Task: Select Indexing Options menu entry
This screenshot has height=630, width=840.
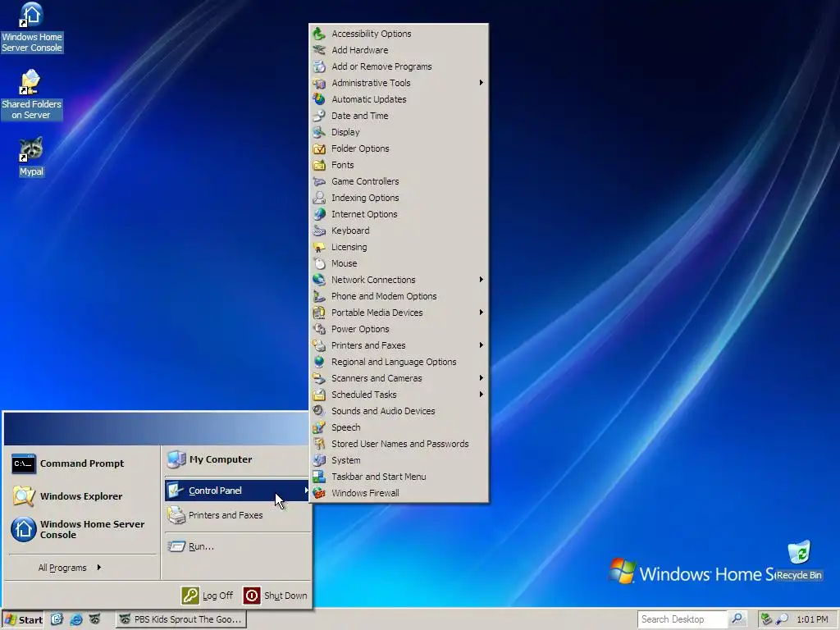Action: pyautogui.click(x=399, y=198)
